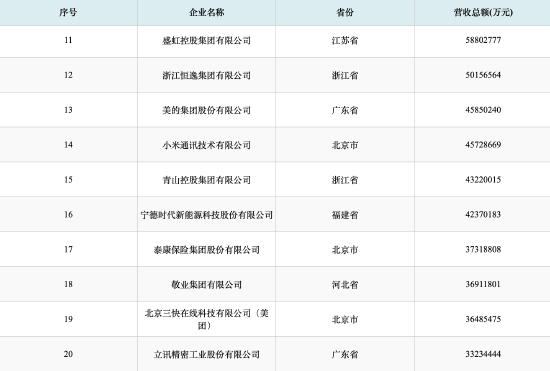Click revenue value 37318808
The height and width of the screenshot is (371, 550).
tap(483, 249)
